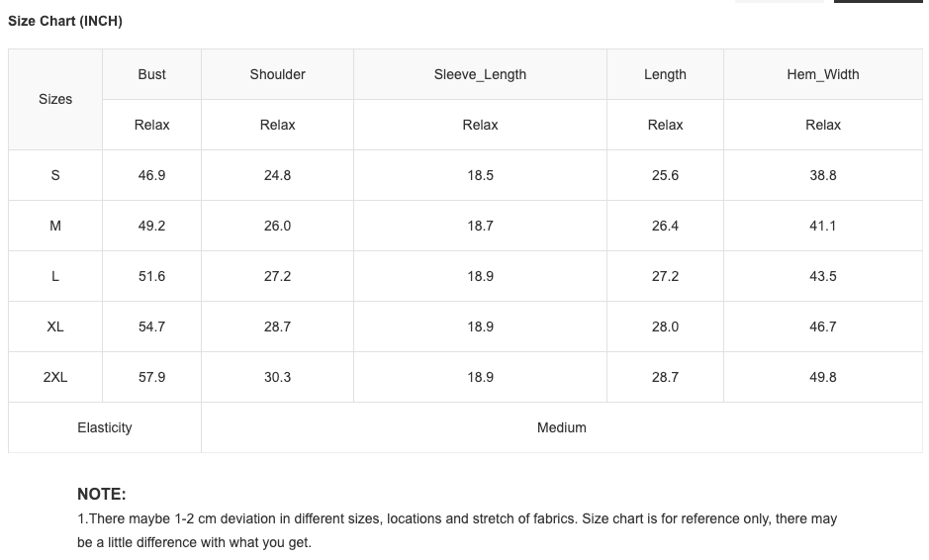This screenshot has width=929, height=560.
Task: Select the Sizes column header cell
Action: tap(55, 99)
